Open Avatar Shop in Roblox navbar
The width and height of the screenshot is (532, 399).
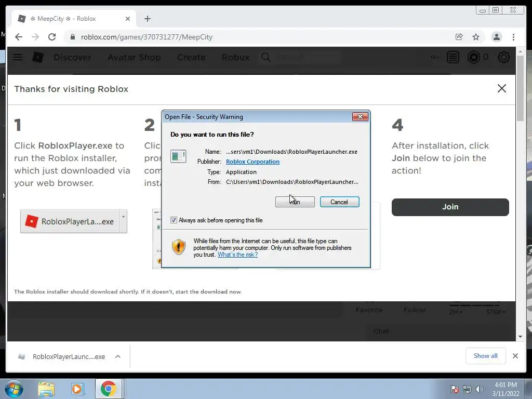[x=134, y=57]
